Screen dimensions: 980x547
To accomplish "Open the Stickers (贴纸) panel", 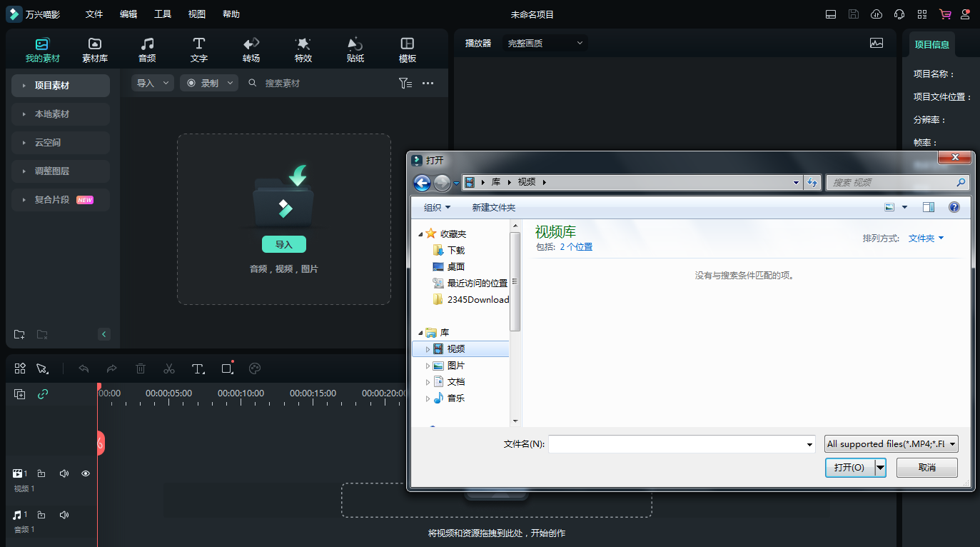I will tap(355, 50).
